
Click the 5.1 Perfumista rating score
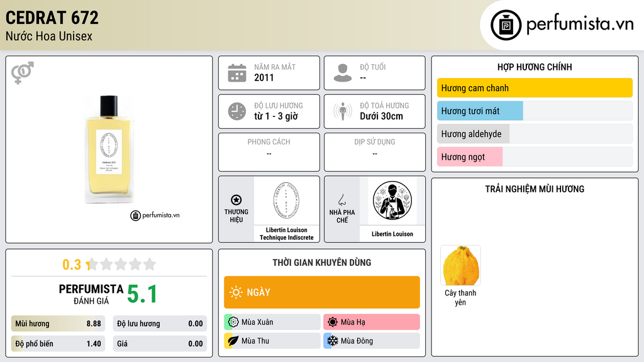click(x=142, y=294)
